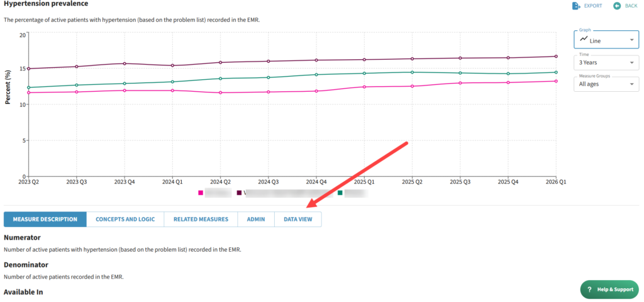Toggle the pink legend series marker

(201, 193)
